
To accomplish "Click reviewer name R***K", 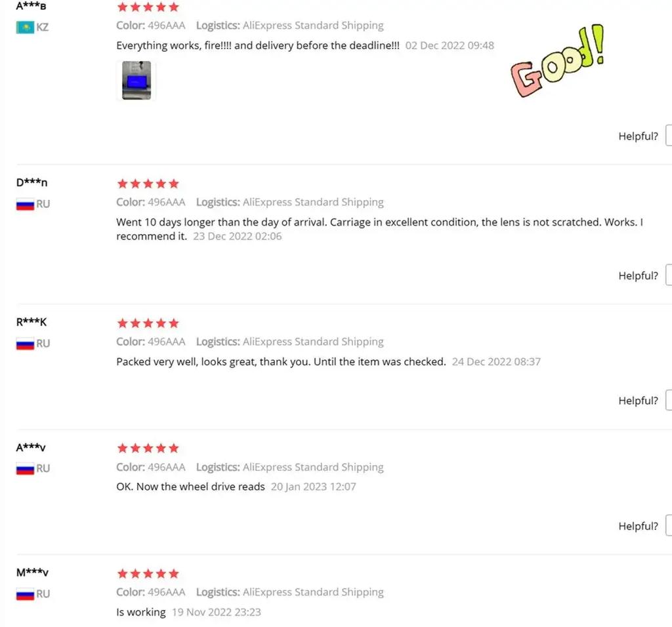I will tap(31, 322).
